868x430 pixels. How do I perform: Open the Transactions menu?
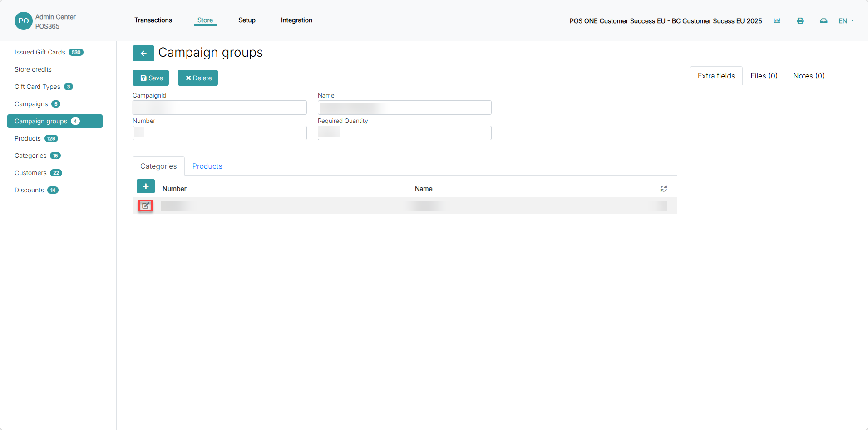coord(153,20)
